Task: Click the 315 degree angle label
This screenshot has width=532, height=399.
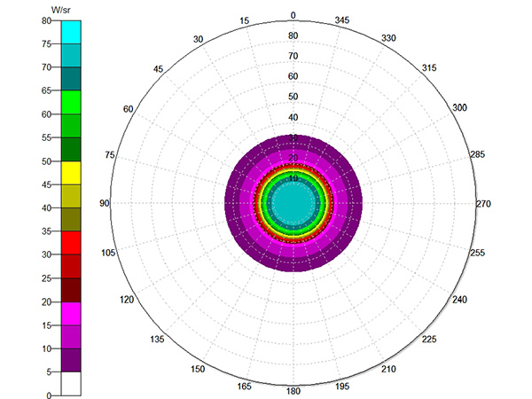Action: point(428,69)
